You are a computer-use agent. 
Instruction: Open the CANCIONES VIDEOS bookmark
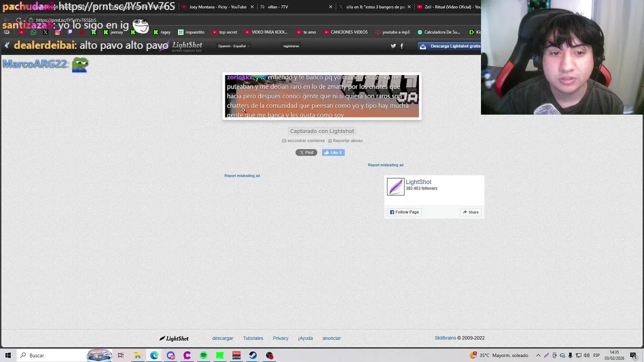(346, 32)
